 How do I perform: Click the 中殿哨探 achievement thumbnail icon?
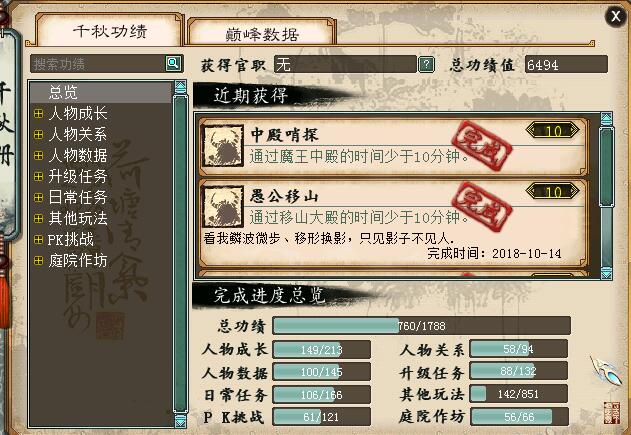[x=223, y=146]
